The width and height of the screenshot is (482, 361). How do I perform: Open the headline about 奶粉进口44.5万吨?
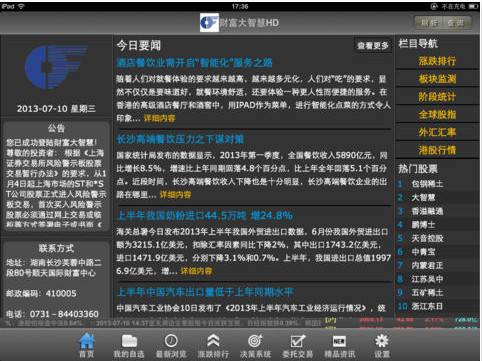(204, 216)
